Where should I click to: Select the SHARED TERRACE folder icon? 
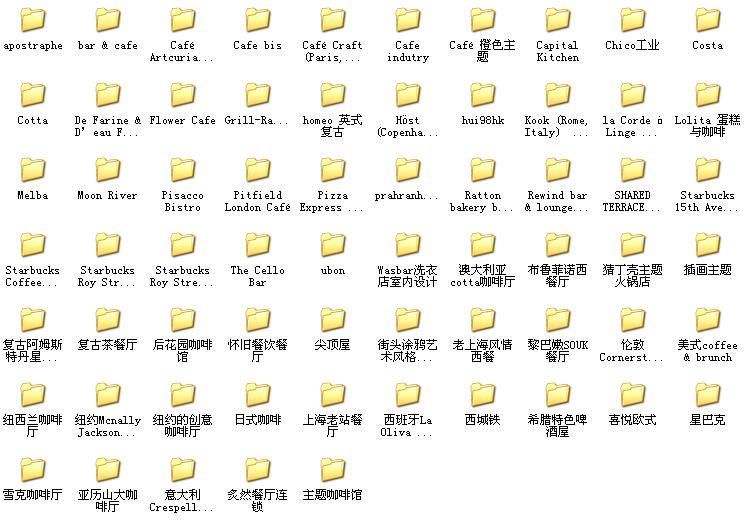[x=633, y=170]
